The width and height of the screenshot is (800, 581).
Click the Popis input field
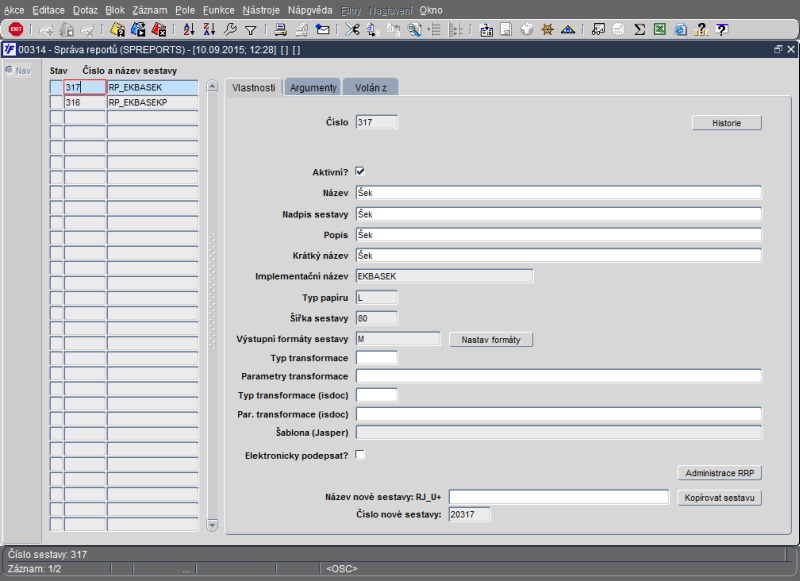click(559, 235)
